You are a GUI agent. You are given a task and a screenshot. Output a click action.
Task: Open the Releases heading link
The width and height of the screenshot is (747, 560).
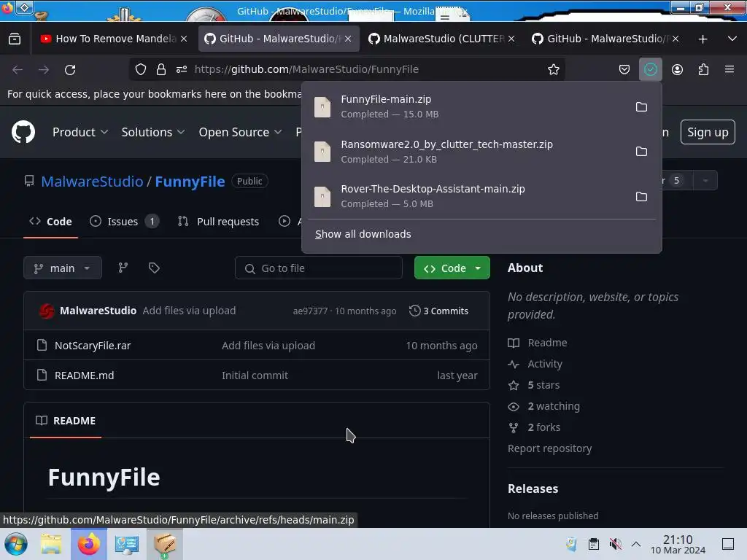click(x=533, y=489)
